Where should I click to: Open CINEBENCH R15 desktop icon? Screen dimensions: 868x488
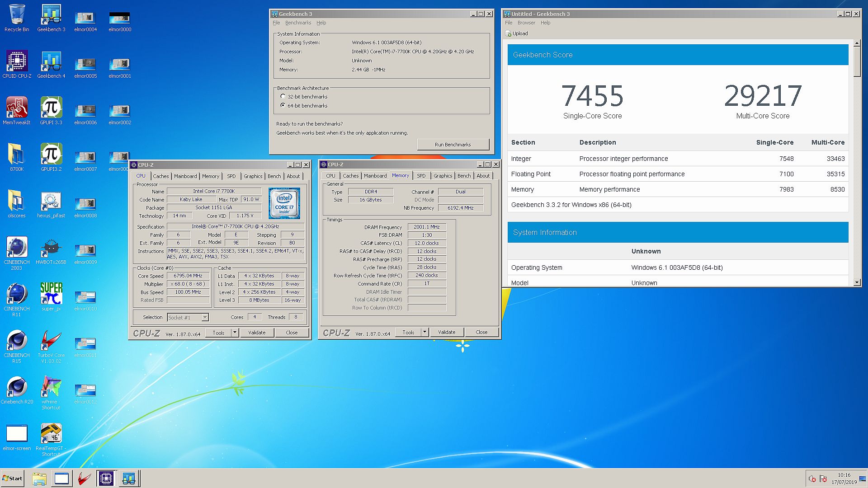tap(17, 346)
